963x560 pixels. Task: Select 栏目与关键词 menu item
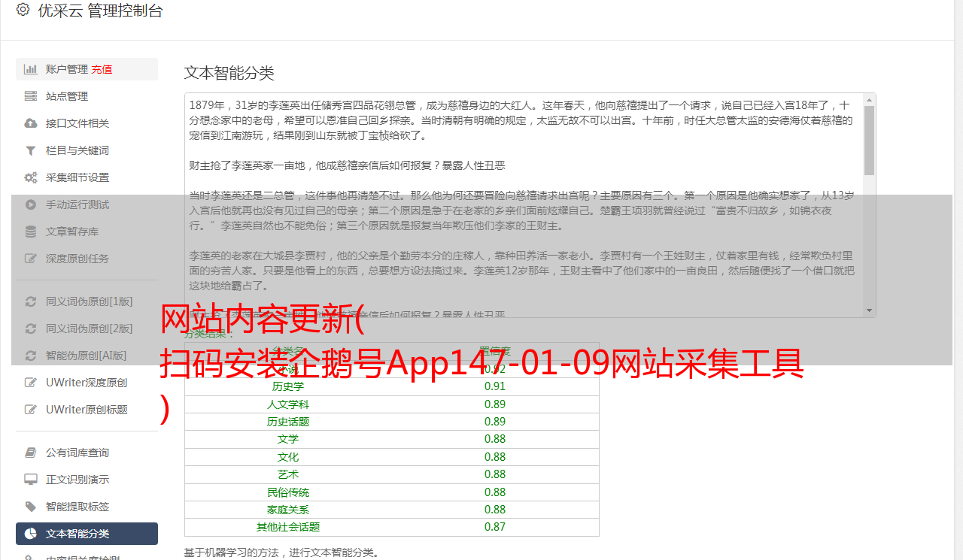coord(87,150)
